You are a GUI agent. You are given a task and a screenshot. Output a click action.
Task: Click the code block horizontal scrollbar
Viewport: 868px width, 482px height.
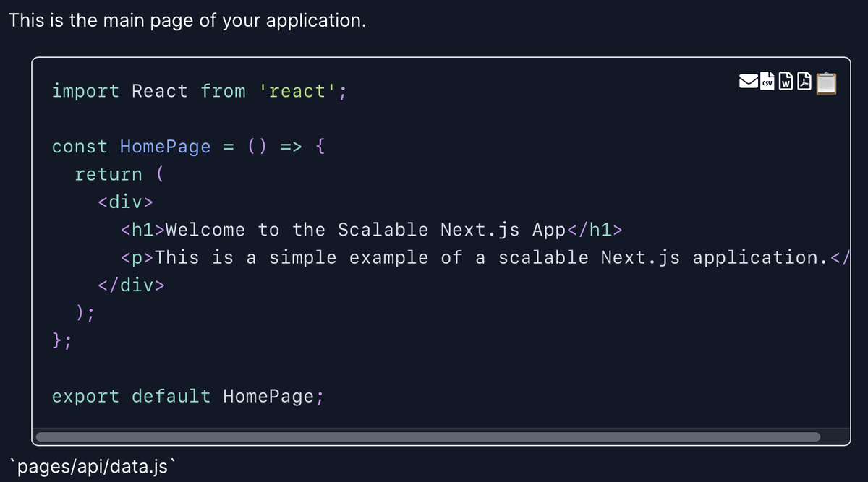click(x=427, y=436)
